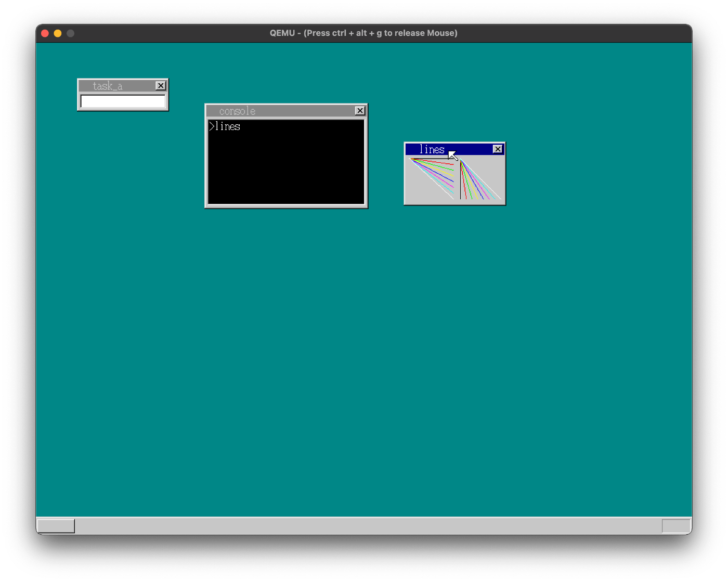
Task: Close the console window
Action: tap(360, 111)
